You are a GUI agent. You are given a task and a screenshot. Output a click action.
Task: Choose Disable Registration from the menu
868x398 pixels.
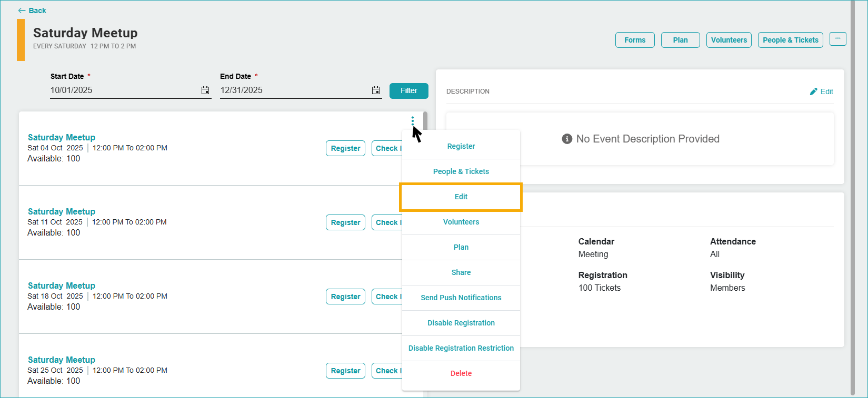pos(461,323)
